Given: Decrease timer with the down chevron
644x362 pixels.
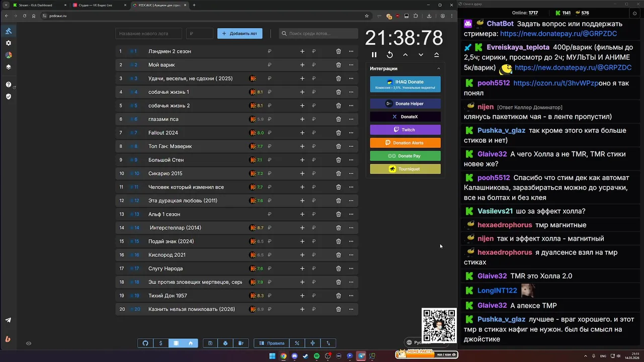Looking at the screenshot, I should pyautogui.click(x=421, y=55).
